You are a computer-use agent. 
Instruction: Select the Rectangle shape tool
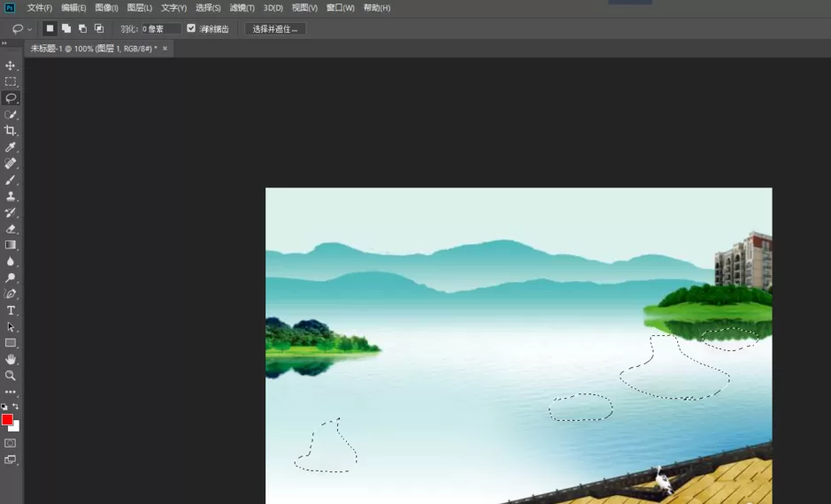(x=10, y=343)
